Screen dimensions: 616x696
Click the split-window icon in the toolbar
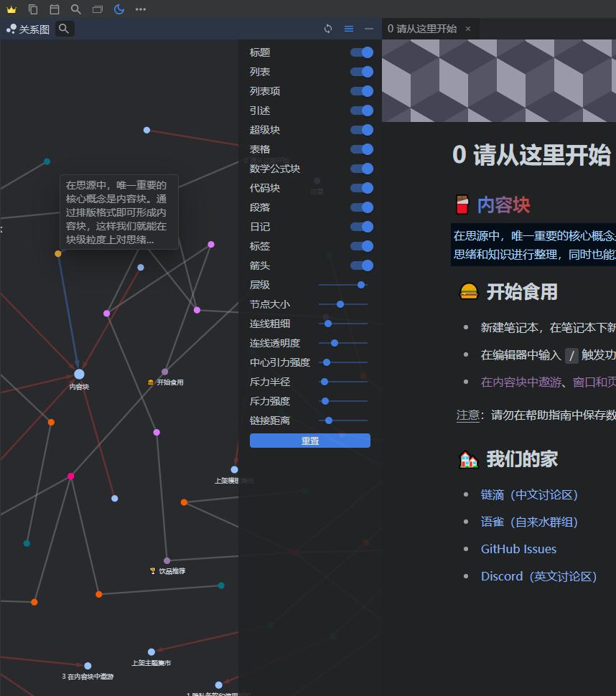click(97, 9)
